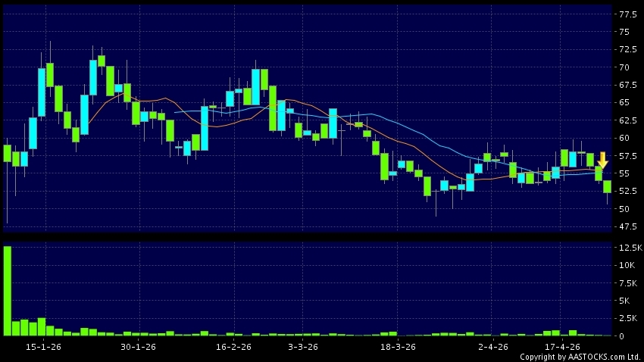Click the 0 label on volume axis
This screenshot has height=362, width=644.
point(623,335)
